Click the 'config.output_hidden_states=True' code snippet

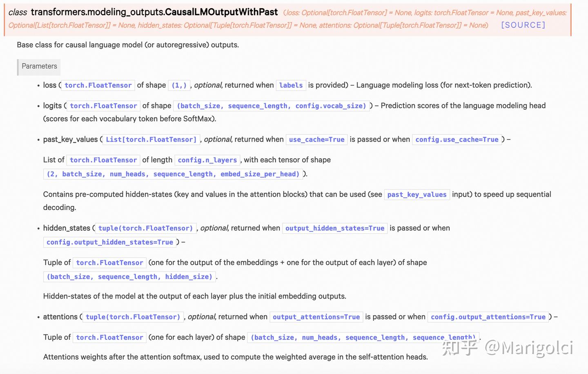point(110,242)
